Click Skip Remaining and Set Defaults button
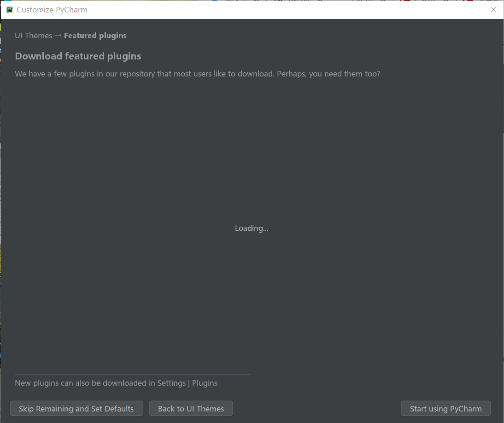 point(76,408)
